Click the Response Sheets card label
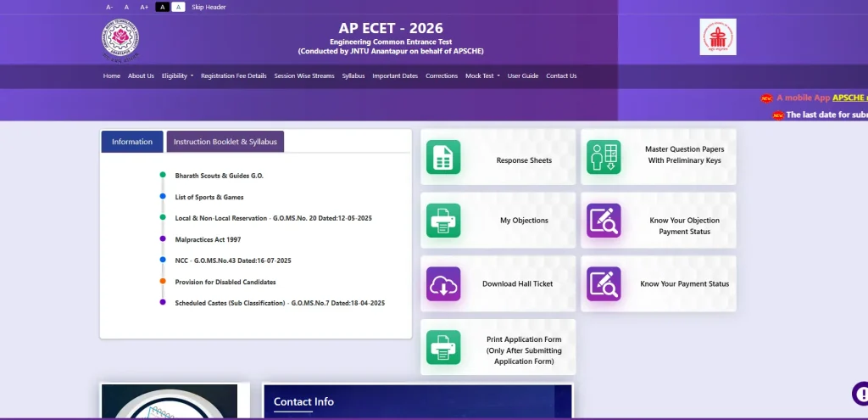 click(524, 160)
